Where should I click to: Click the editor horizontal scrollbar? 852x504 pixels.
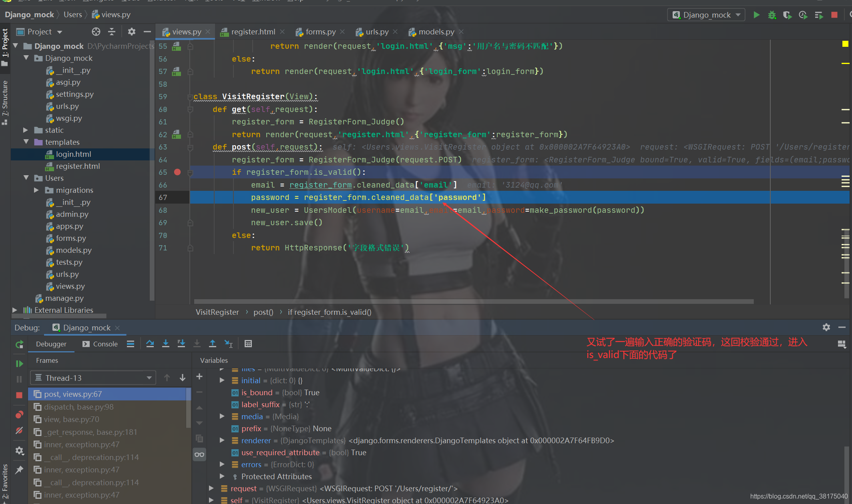point(474,301)
